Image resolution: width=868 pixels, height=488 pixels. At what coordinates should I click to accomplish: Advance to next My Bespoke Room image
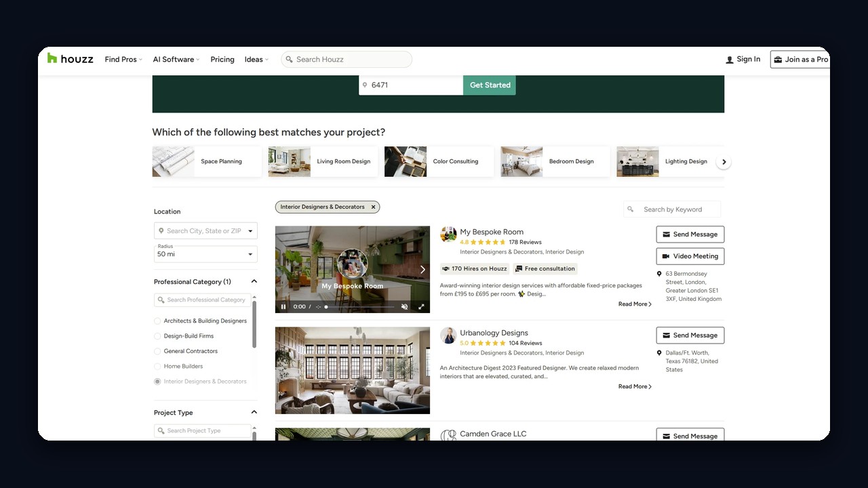[x=422, y=269]
